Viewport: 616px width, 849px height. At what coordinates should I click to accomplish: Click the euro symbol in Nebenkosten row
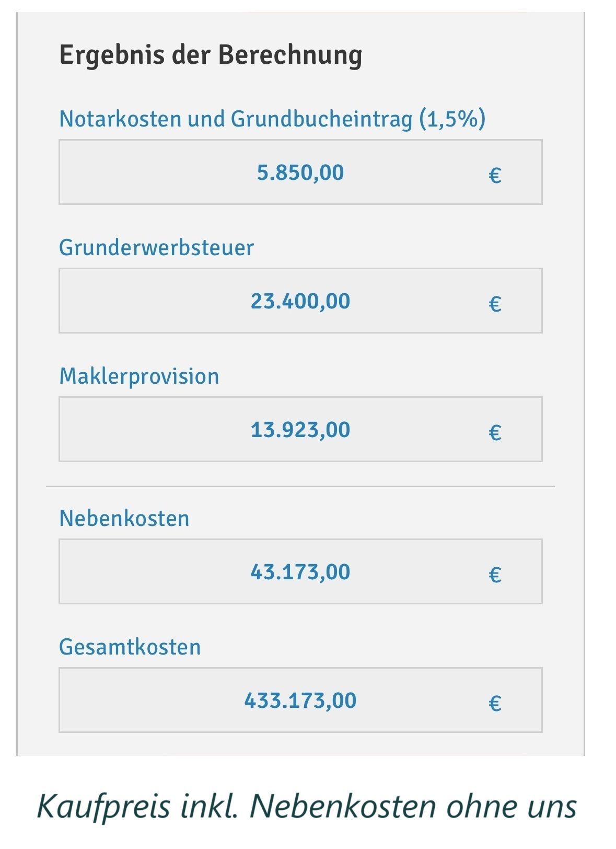tap(495, 575)
